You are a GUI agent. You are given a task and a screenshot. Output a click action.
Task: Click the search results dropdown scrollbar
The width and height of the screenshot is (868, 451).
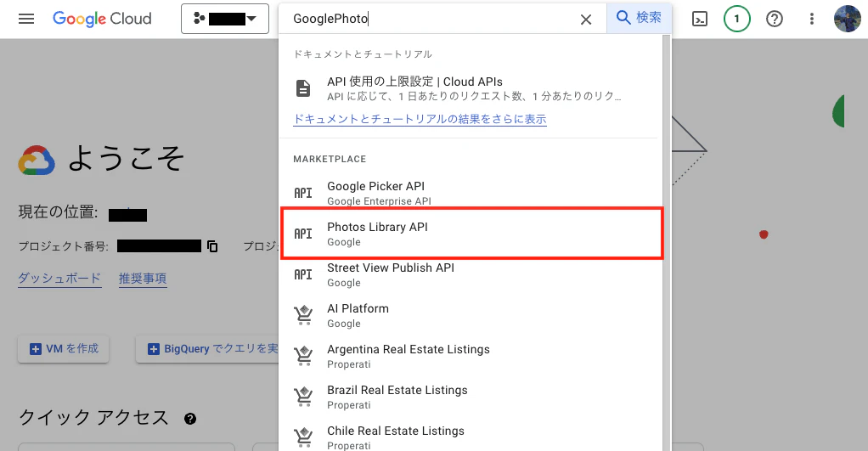click(667, 244)
